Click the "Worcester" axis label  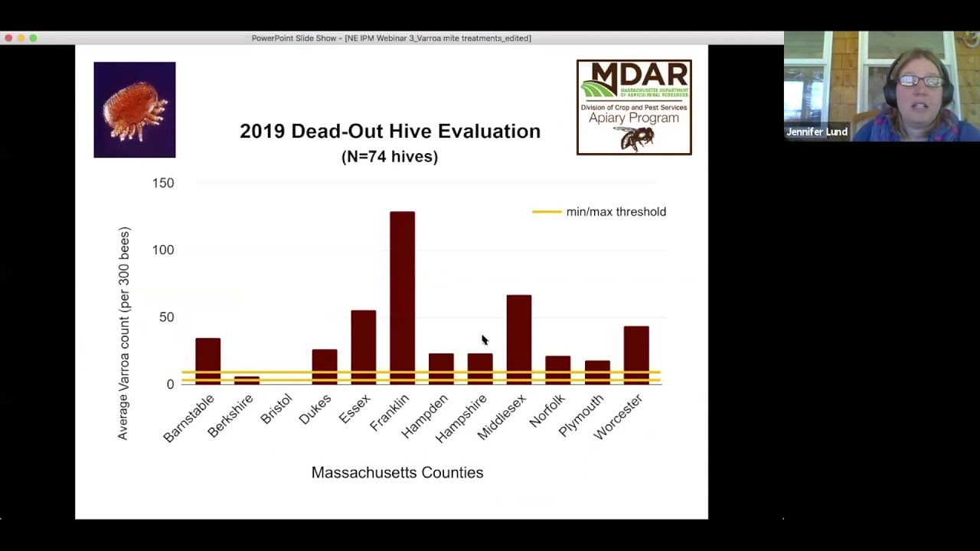point(618,417)
